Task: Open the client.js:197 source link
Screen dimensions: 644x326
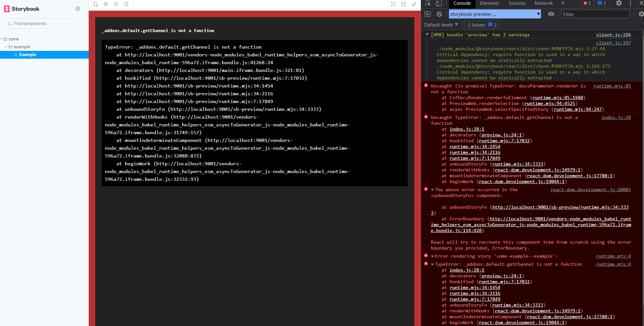Action: pos(613,43)
